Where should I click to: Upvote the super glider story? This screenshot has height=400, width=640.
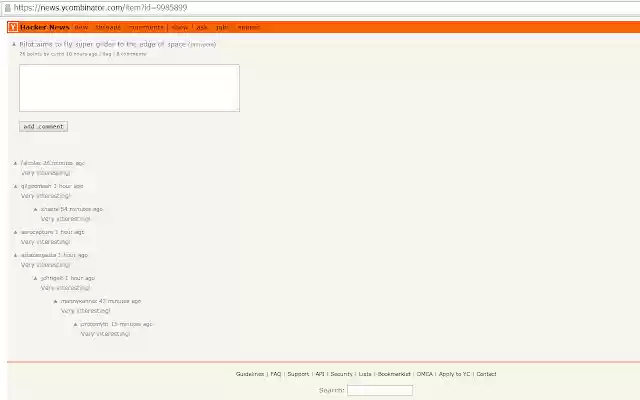14,44
